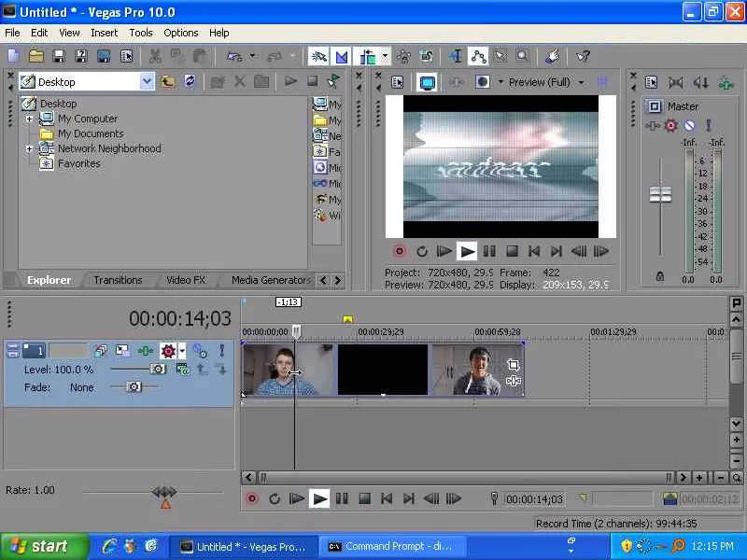The image size is (747, 560).
Task: Open Event FX icon on the clip
Action: [x=513, y=381]
